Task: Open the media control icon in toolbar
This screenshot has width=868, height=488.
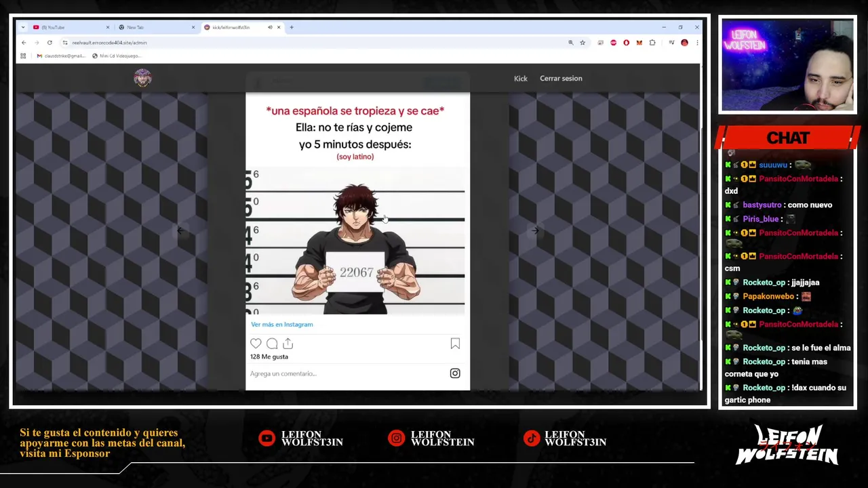Action: (671, 43)
